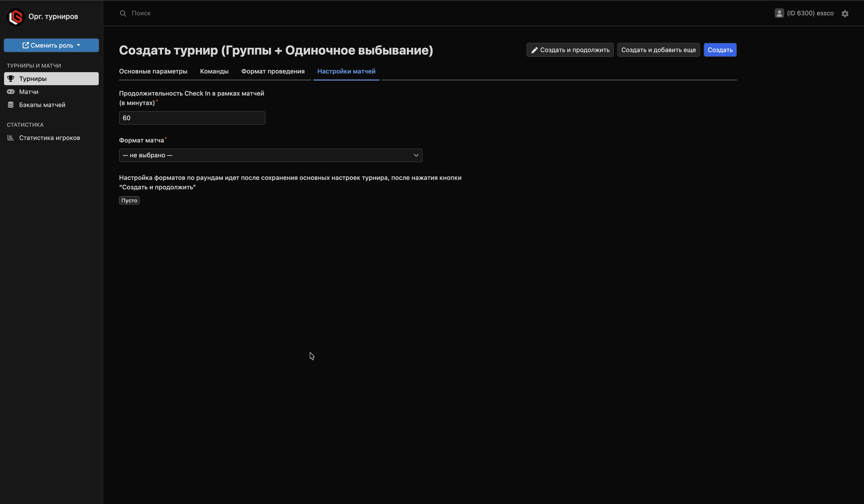Switch to the Команды tab
Screen dimensions: 864x504
click(214, 71)
